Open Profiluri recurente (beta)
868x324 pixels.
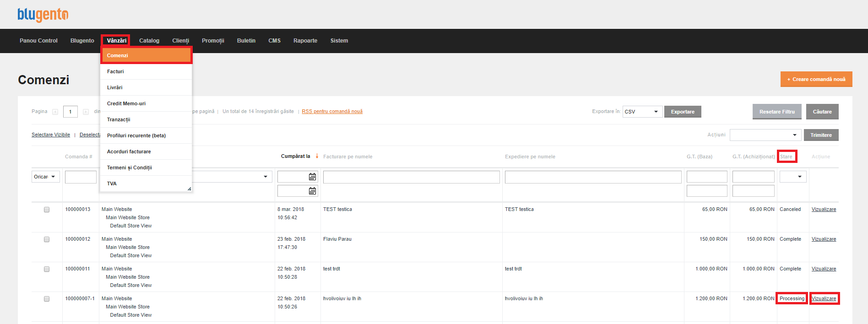(146, 135)
